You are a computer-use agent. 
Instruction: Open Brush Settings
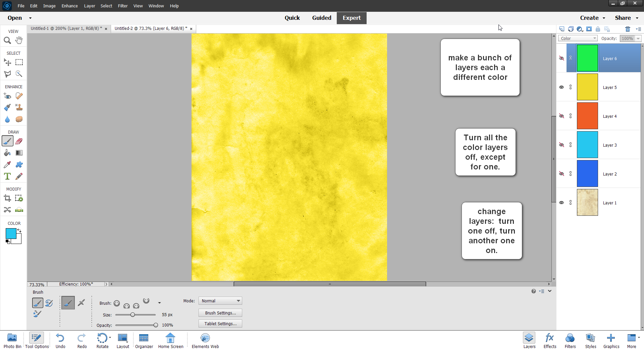pyautogui.click(x=220, y=313)
